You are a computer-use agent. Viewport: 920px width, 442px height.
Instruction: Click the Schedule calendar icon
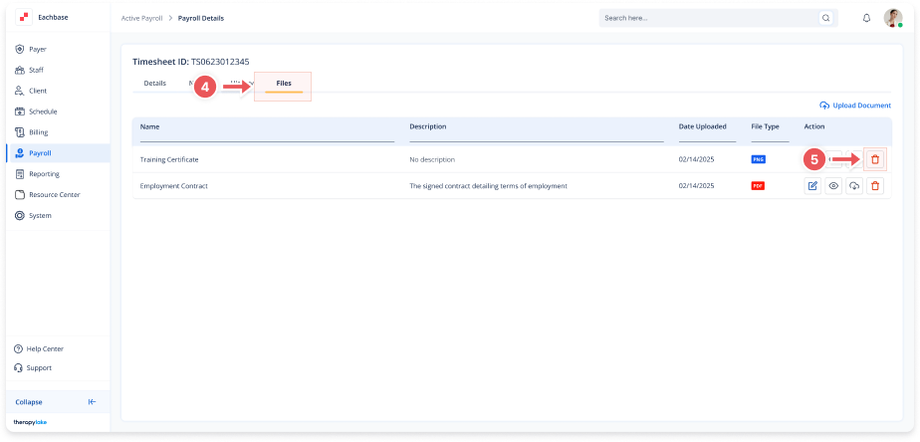[x=19, y=112]
